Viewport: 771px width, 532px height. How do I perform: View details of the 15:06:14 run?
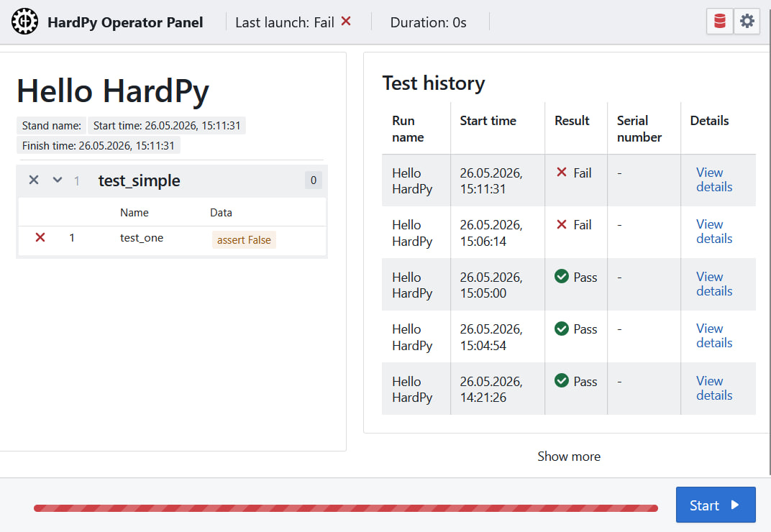tap(714, 231)
